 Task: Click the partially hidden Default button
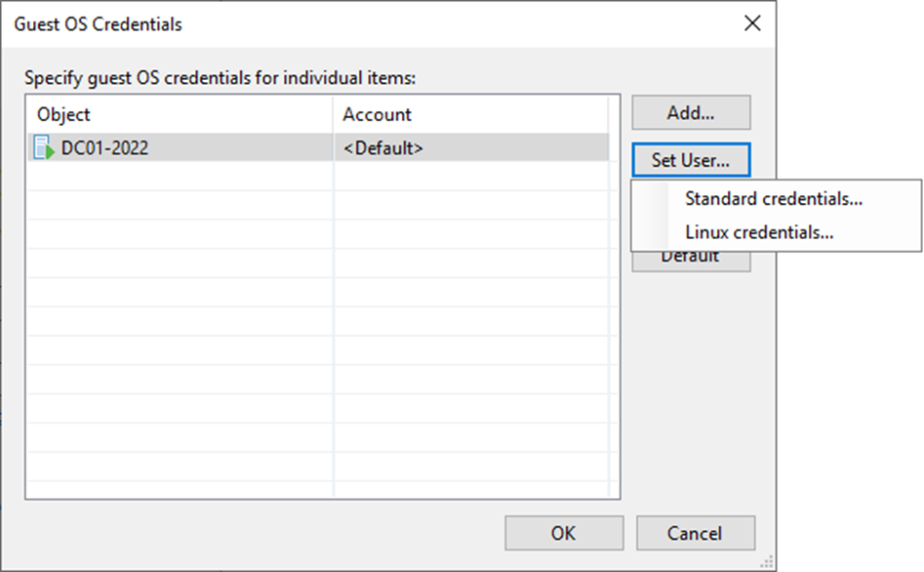pos(691,262)
